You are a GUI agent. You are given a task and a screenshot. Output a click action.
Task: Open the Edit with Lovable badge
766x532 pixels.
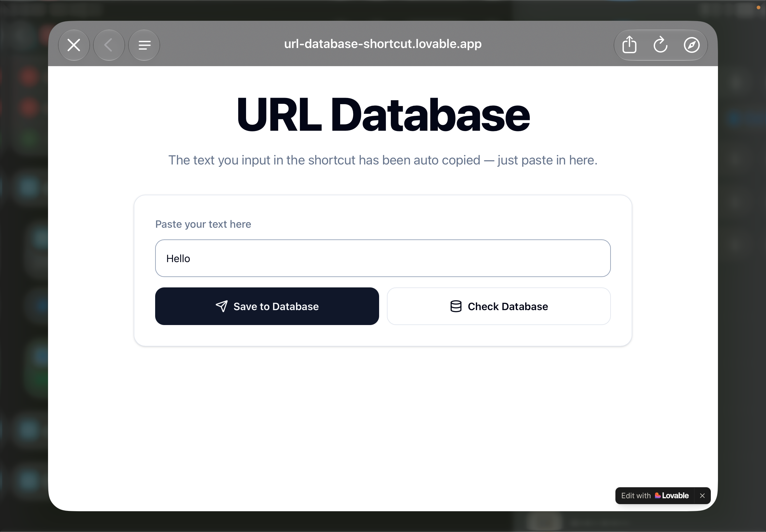click(x=655, y=496)
